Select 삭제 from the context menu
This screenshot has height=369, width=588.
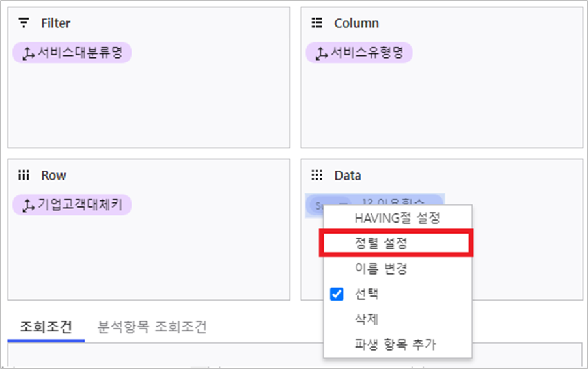367,320
